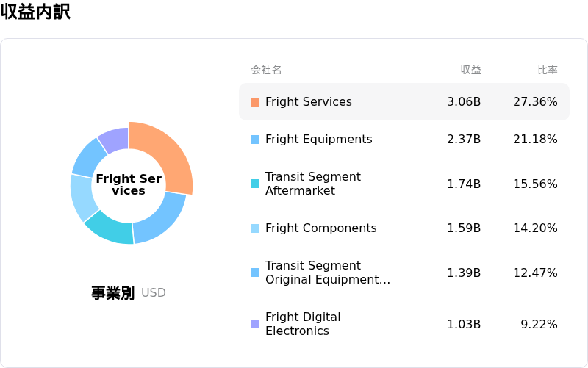Select the Fright Components row

tap(404, 228)
